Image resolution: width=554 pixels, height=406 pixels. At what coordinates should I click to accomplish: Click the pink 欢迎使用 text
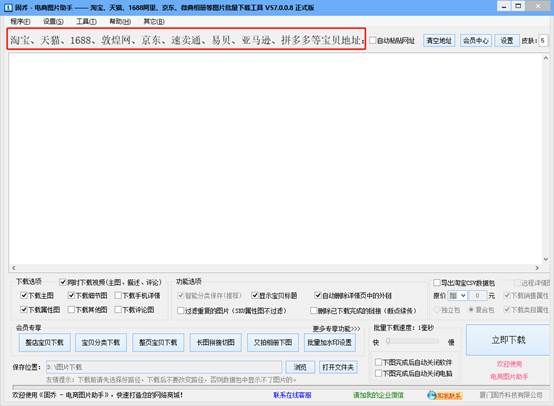coord(509,364)
